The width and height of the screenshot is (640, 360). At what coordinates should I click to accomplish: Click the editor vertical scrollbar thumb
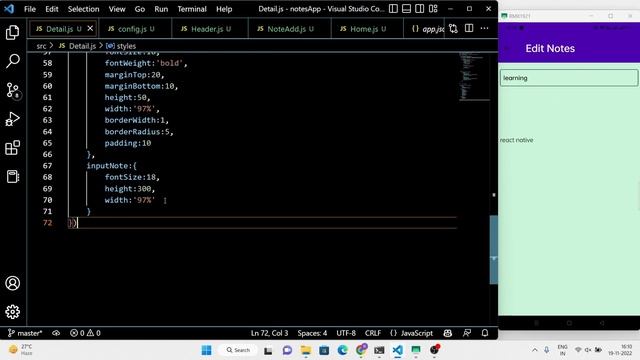(493, 249)
